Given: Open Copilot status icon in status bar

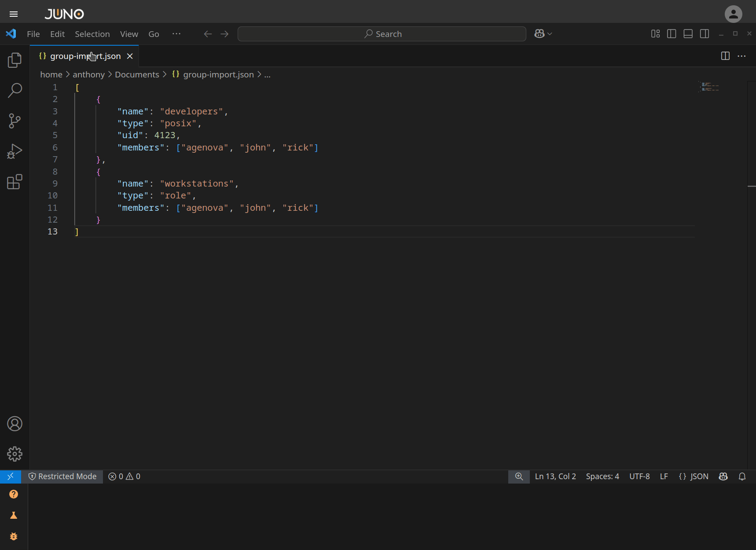Looking at the screenshot, I should pyautogui.click(x=723, y=477).
